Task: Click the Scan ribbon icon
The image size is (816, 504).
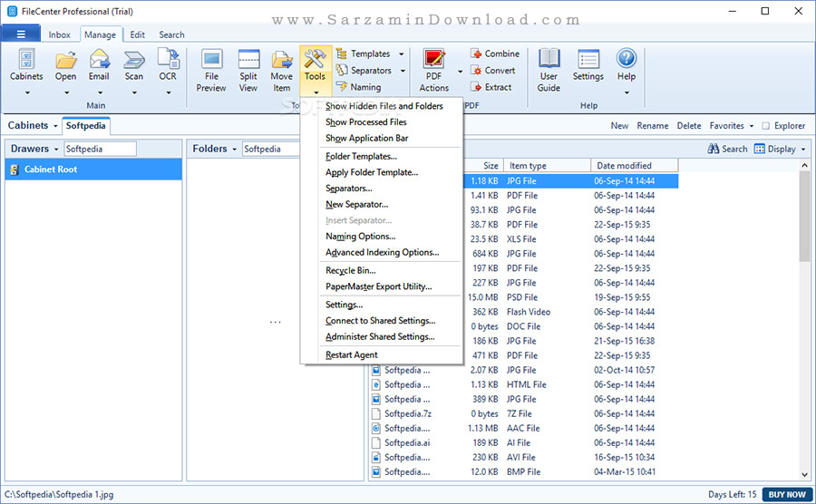Action: (134, 60)
